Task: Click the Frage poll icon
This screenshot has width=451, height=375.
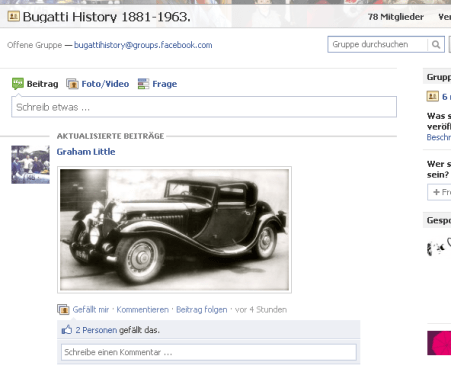Action: 143,84
